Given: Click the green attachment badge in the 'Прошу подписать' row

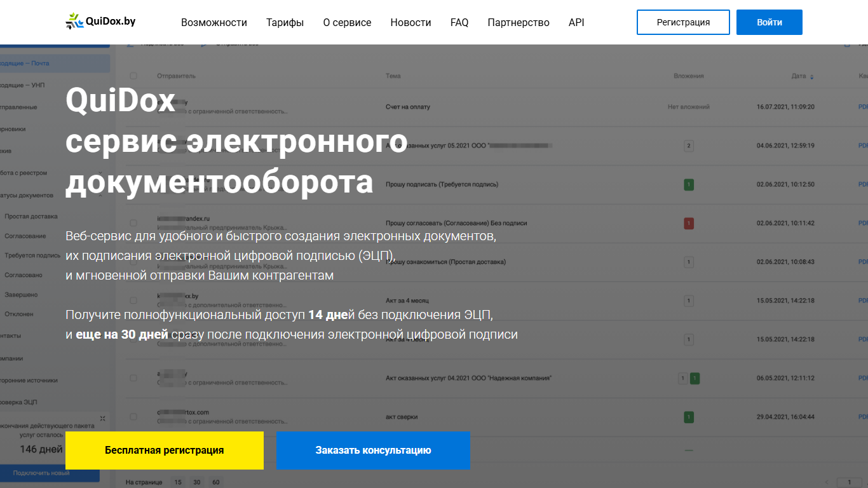Looking at the screenshot, I should pos(689,184).
